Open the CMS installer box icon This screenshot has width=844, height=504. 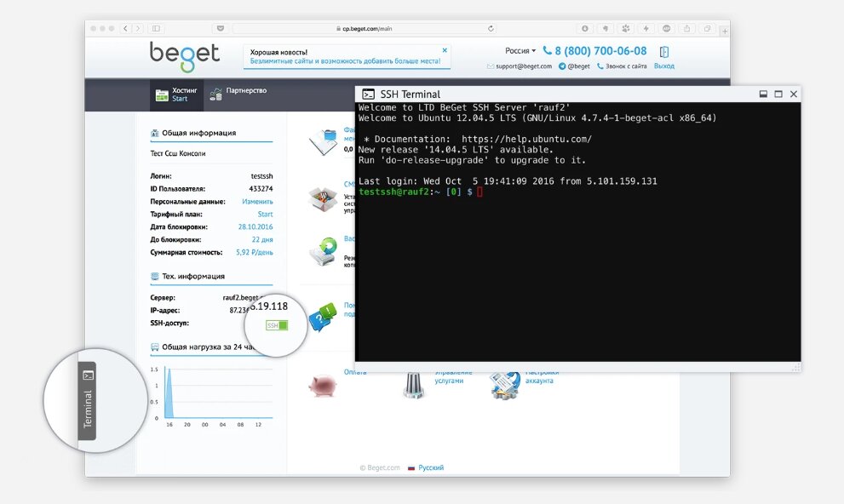point(323,198)
